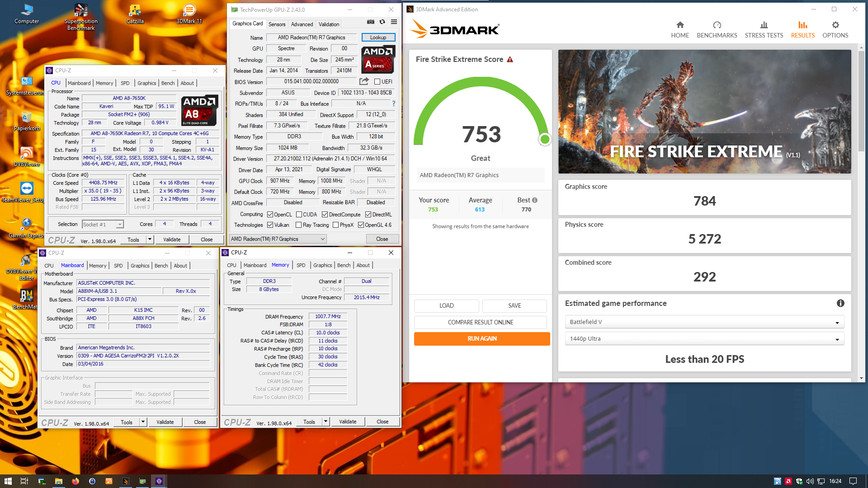The width and height of the screenshot is (868, 488).
Task: Click the Bus Interface question mark in GPU-Z
Action: click(393, 103)
